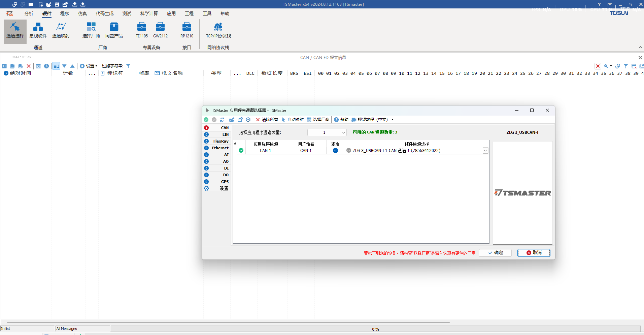
Task: Open 同星产品 products
Action: click(x=114, y=31)
